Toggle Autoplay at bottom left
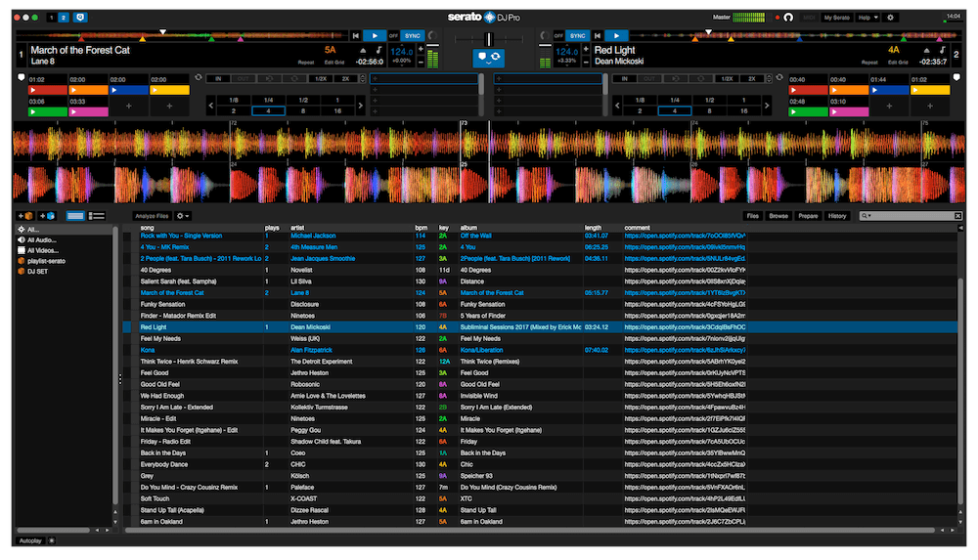Image resolution: width=978 pixels, height=560 pixels. pyautogui.click(x=30, y=540)
